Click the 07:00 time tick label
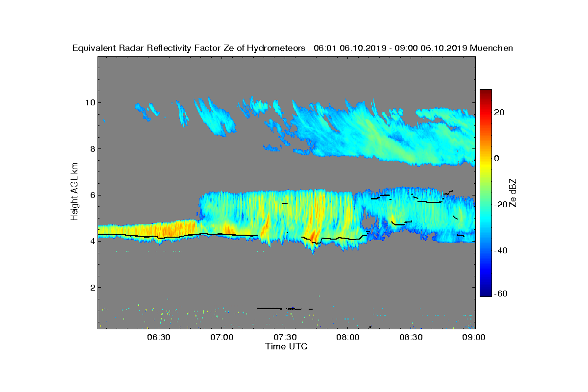Viewport: 588px width, 392px height. coord(221,338)
